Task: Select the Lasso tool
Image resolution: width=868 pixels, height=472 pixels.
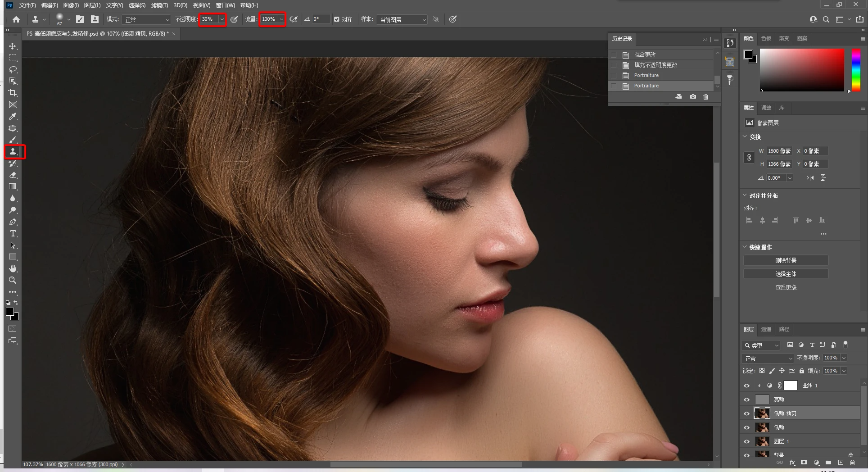Action: coord(13,69)
